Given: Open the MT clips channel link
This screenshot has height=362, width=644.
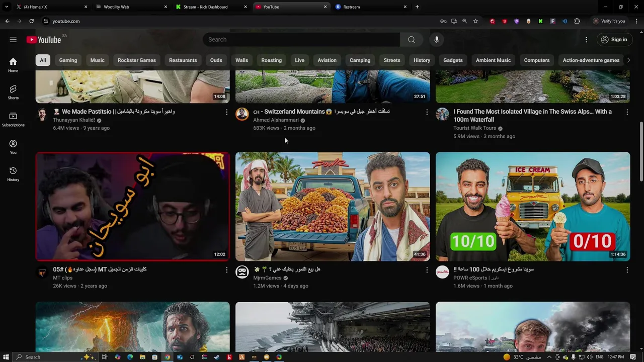Looking at the screenshot, I should pyautogui.click(x=63, y=278).
